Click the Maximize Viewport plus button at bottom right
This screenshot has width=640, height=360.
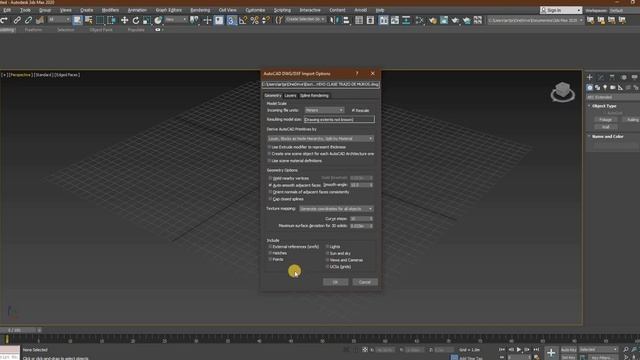pyautogui.click(x=551, y=353)
